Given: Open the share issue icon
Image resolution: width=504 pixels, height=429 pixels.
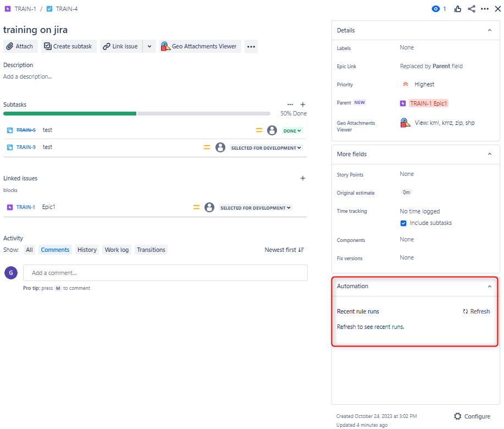Looking at the screenshot, I should (x=472, y=9).
